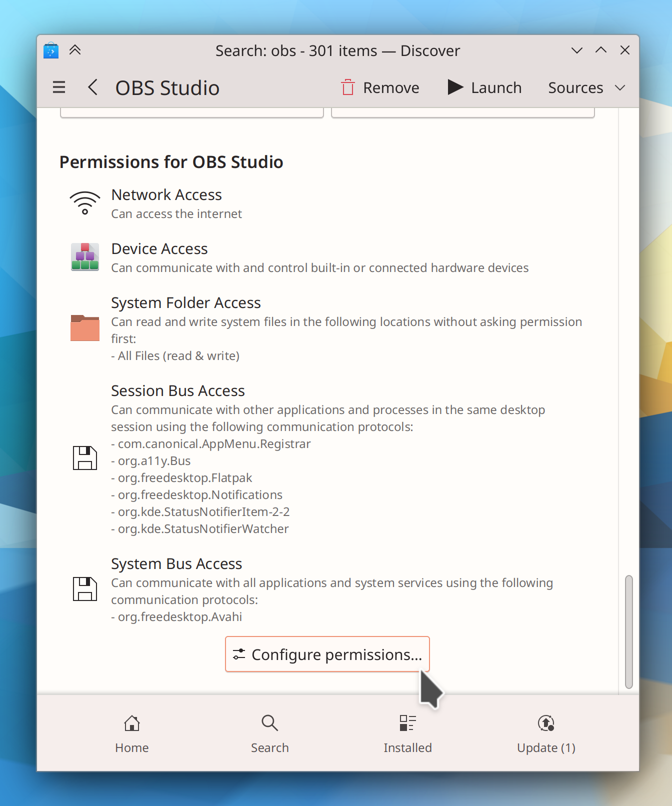The height and width of the screenshot is (806, 672).
Task: Switch to the Search tab
Action: [x=270, y=733]
